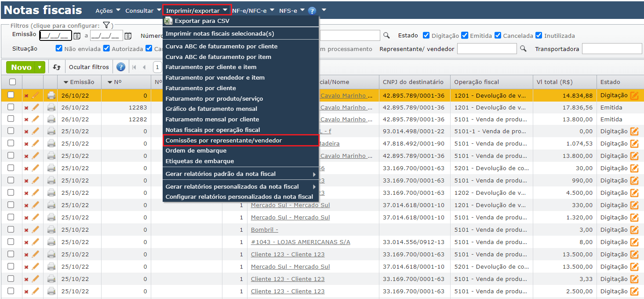Open the Ações menu
644x299 pixels.
[108, 11]
